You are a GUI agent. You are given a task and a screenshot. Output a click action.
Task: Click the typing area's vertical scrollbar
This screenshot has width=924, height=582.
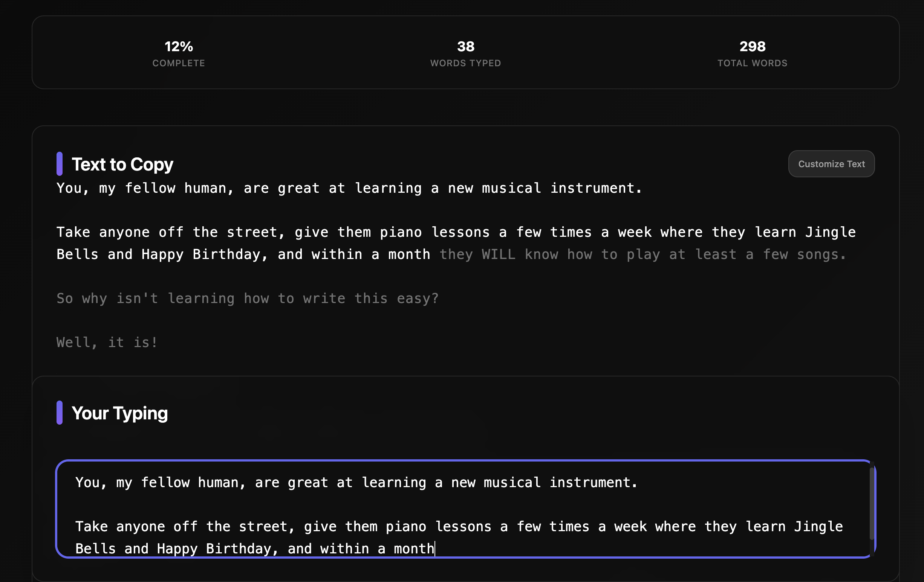871,504
